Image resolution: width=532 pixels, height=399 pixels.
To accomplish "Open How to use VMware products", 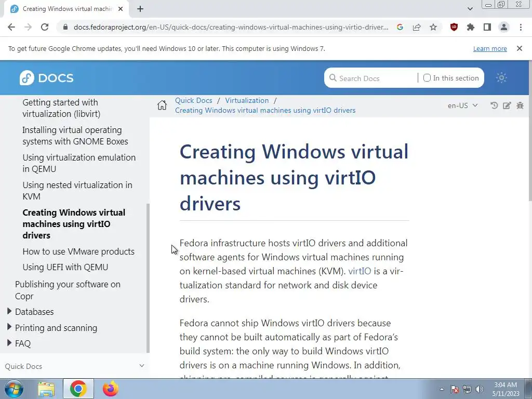I will click(x=78, y=251).
